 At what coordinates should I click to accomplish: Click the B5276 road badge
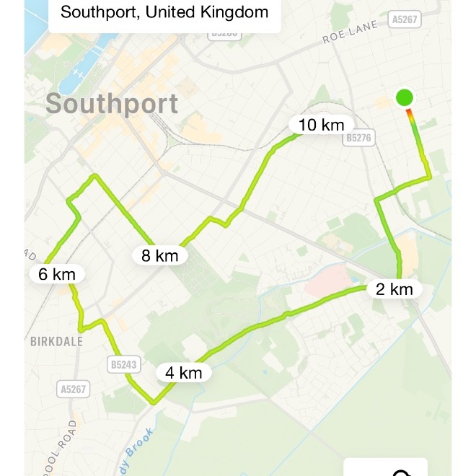pos(358,138)
